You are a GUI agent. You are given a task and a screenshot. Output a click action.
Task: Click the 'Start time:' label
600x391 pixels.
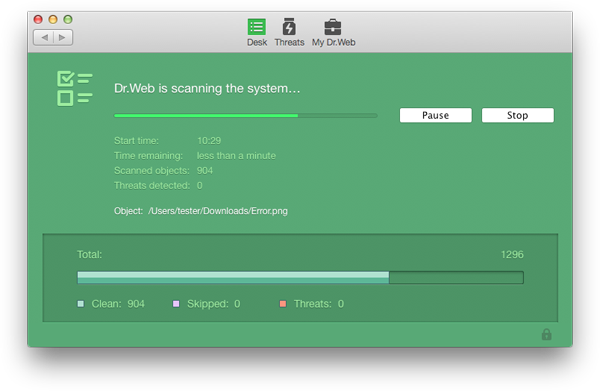[136, 141]
